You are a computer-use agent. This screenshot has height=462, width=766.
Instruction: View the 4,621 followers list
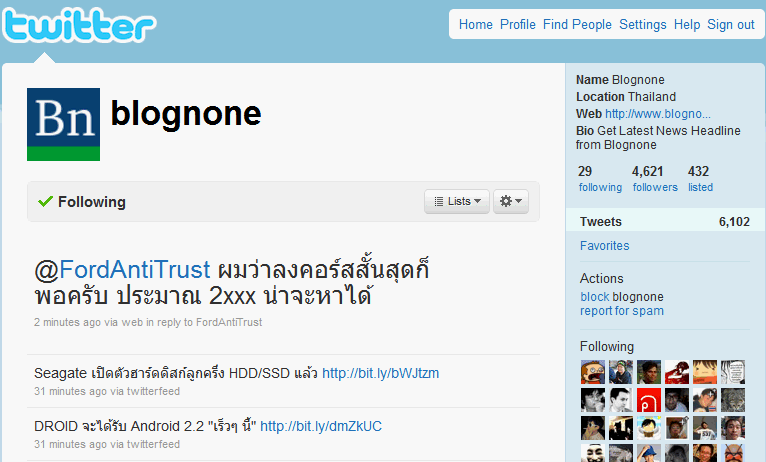tap(655, 179)
